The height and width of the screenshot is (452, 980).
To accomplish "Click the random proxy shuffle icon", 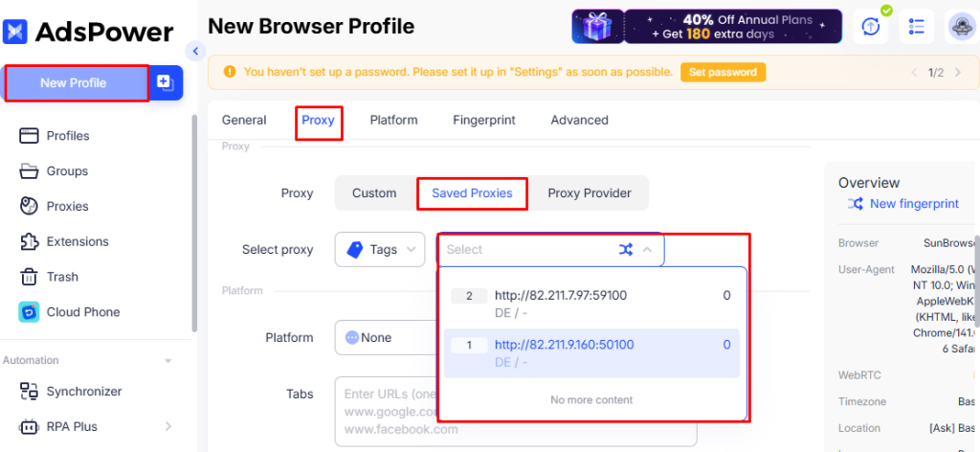I will 626,249.
